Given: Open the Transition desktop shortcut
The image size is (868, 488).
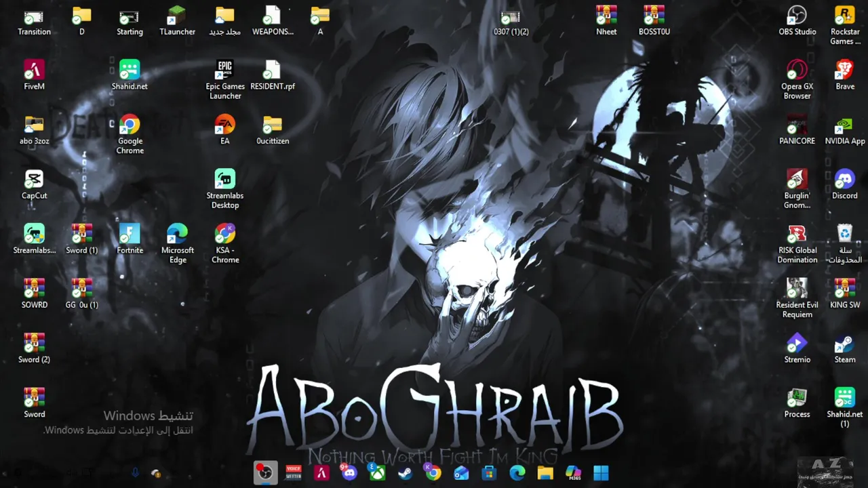Looking at the screenshot, I should point(34,21).
